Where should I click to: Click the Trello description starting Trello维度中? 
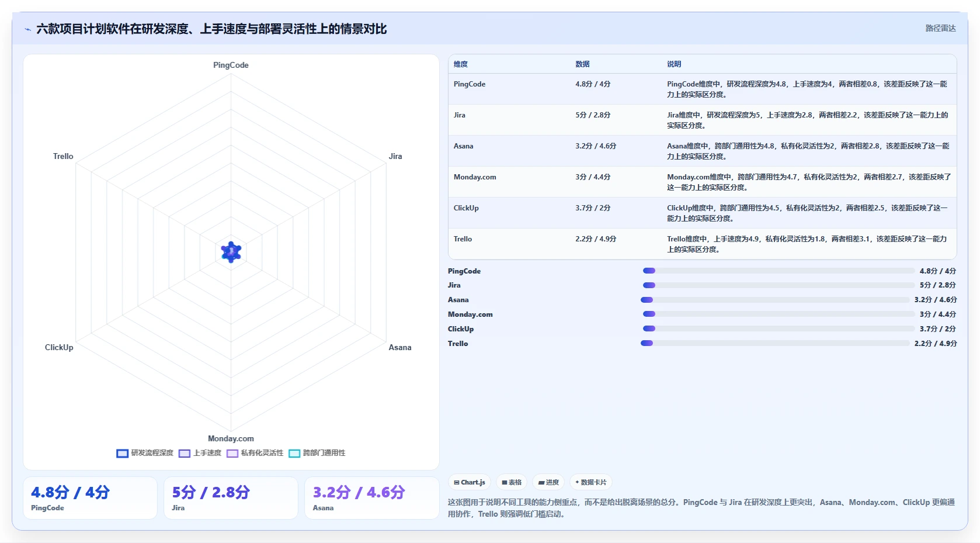[807, 244]
